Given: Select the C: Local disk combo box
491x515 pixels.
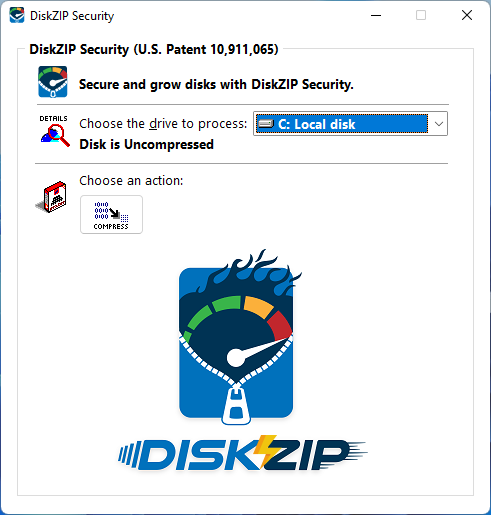Looking at the screenshot, I should pos(350,124).
